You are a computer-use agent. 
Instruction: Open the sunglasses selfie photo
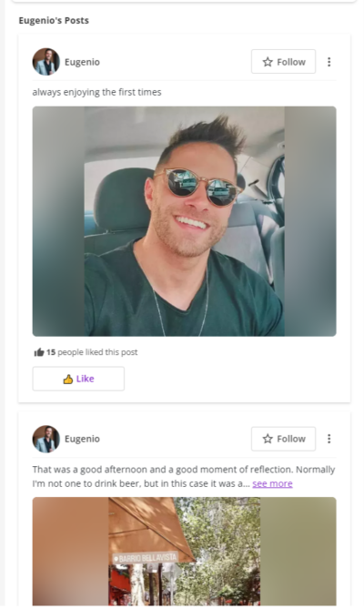coord(185,221)
